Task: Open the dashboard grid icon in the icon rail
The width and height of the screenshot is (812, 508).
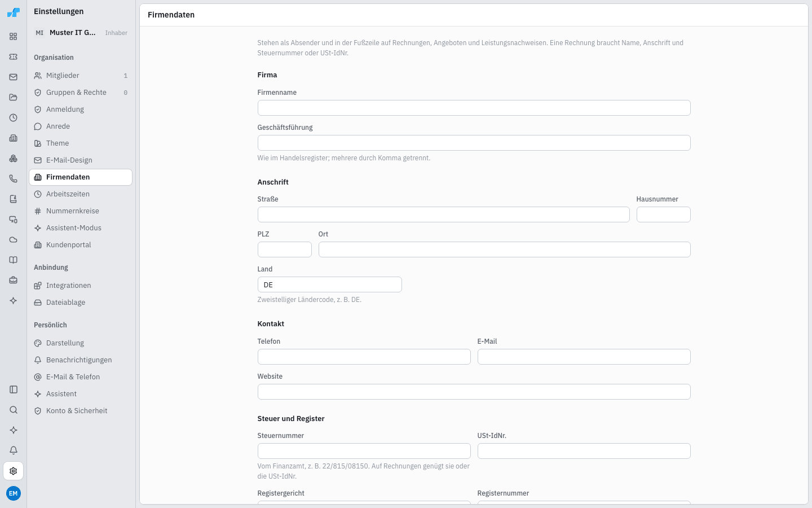Action: (x=14, y=37)
